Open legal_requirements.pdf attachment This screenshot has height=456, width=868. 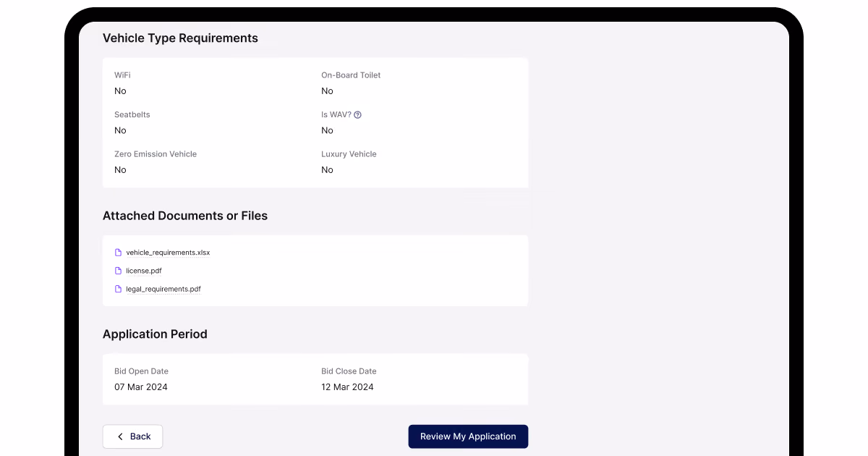pos(163,289)
